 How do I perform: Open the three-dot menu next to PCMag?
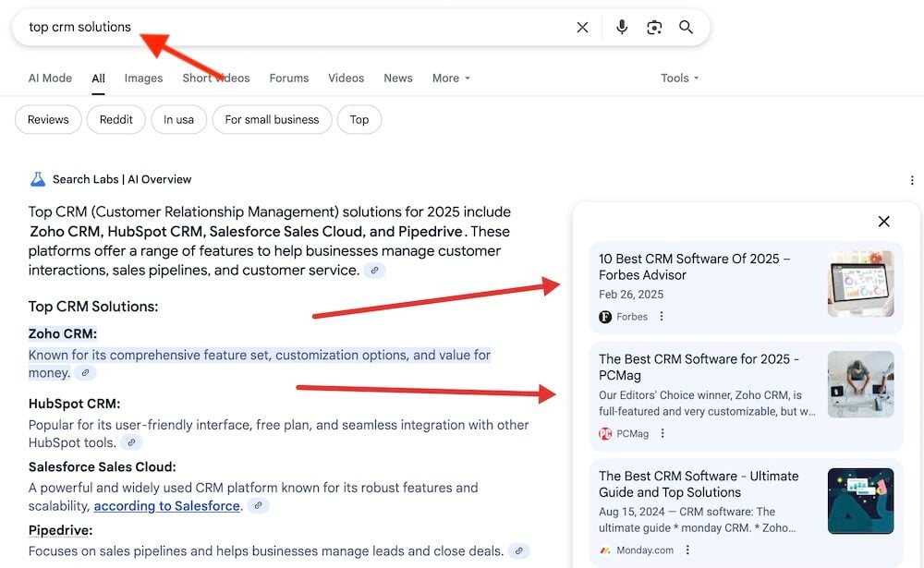click(663, 433)
